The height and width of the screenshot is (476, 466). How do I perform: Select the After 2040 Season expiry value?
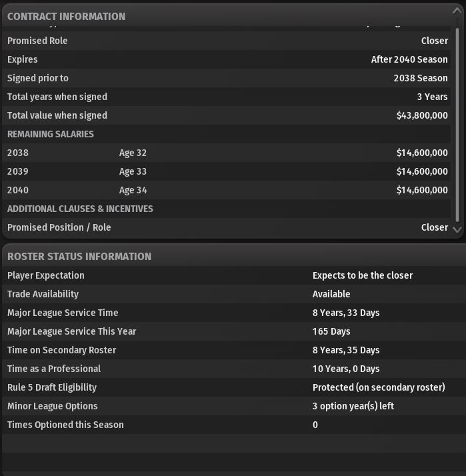(x=409, y=59)
